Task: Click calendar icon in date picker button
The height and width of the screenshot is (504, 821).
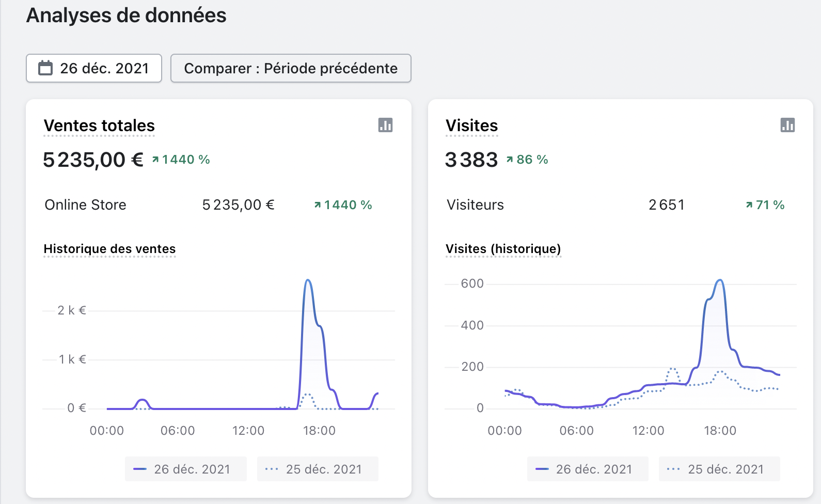Action: [45, 68]
